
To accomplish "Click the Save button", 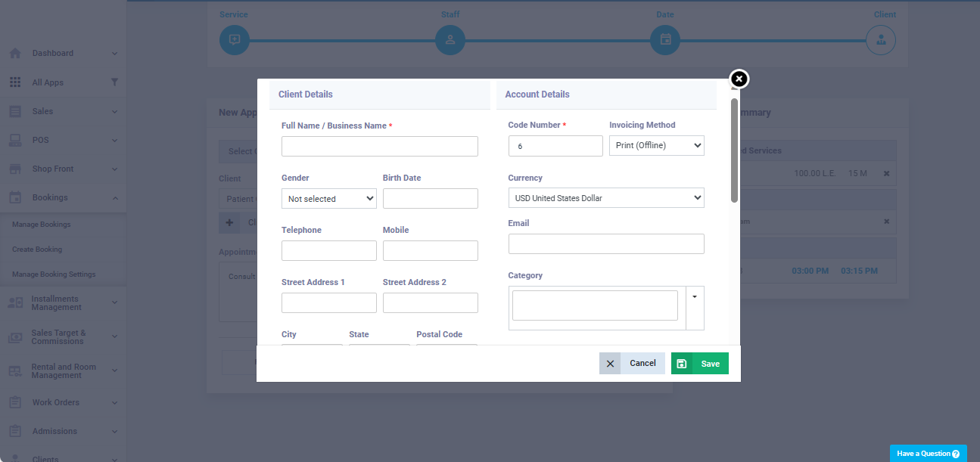I will click(700, 364).
